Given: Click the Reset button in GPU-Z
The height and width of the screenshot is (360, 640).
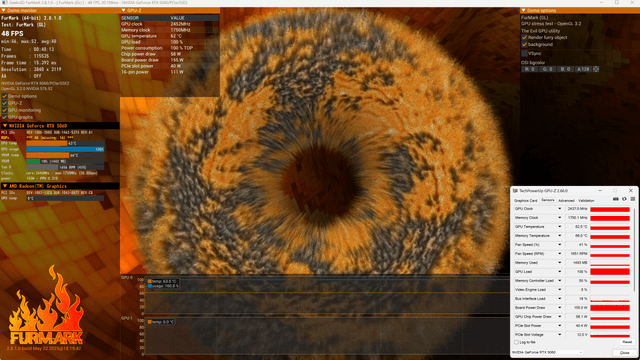Looking at the screenshot, I should [x=627, y=342].
